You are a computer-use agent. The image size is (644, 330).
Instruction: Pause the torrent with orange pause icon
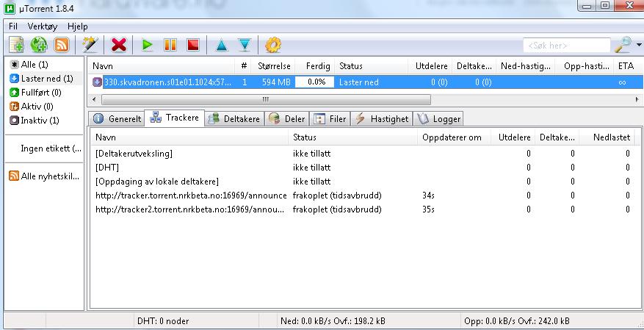coord(170,45)
